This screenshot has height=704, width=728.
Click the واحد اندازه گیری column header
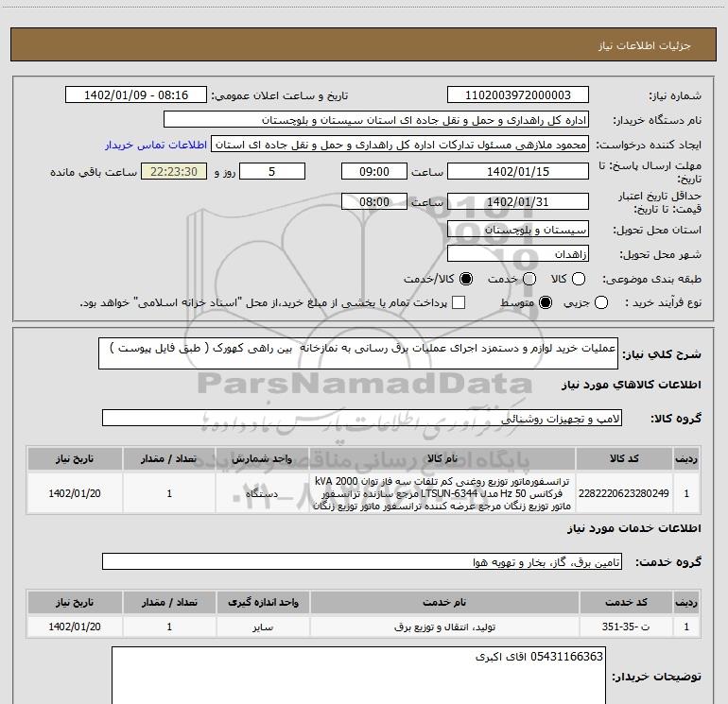[263, 602]
